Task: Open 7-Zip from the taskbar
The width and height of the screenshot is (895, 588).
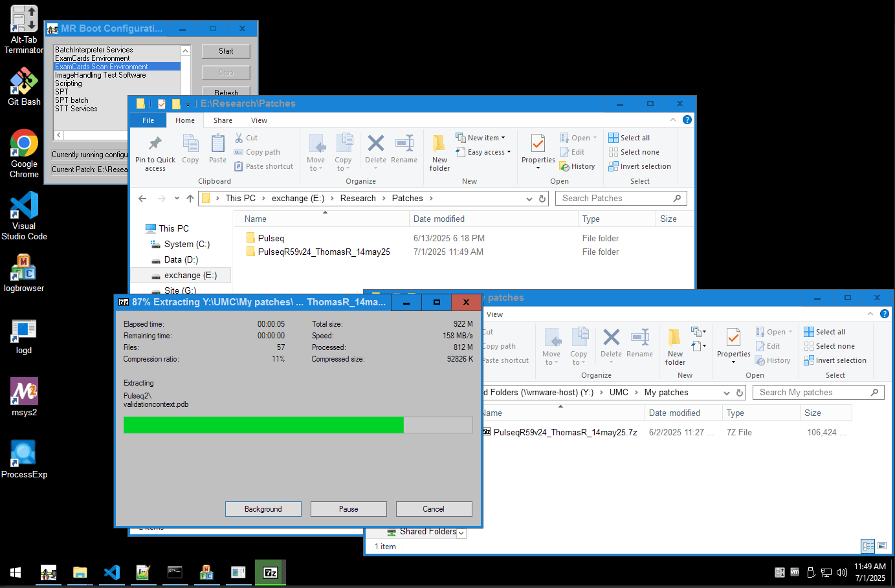Action: click(271, 572)
